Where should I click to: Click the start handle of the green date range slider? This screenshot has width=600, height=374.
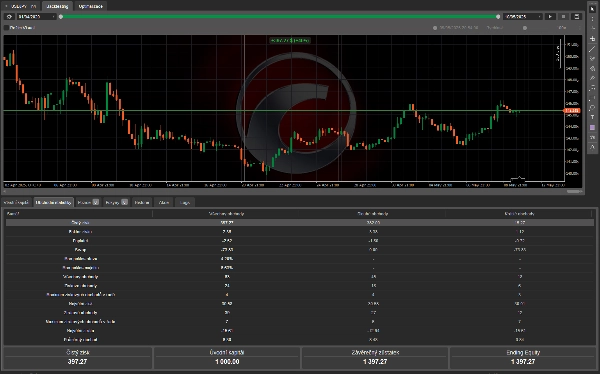click(61, 16)
